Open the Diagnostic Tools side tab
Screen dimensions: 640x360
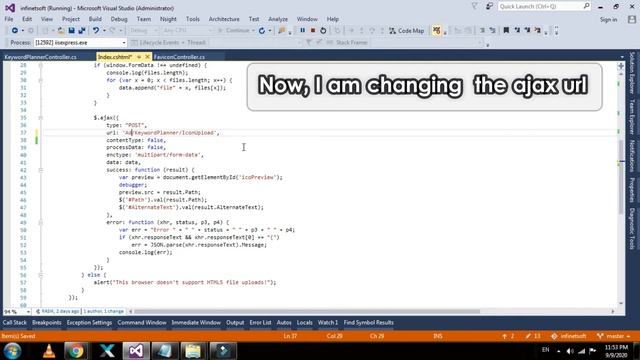tap(632, 229)
